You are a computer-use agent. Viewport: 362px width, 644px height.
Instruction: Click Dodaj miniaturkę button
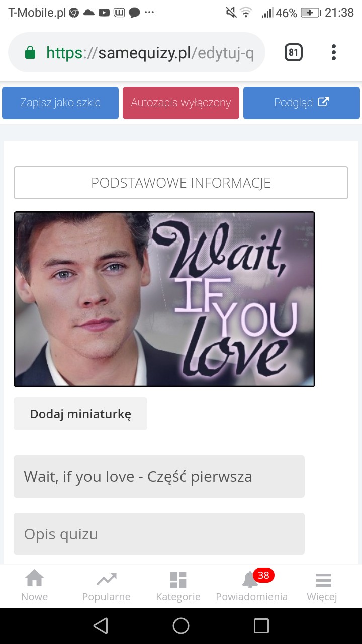tap(80, 414)
